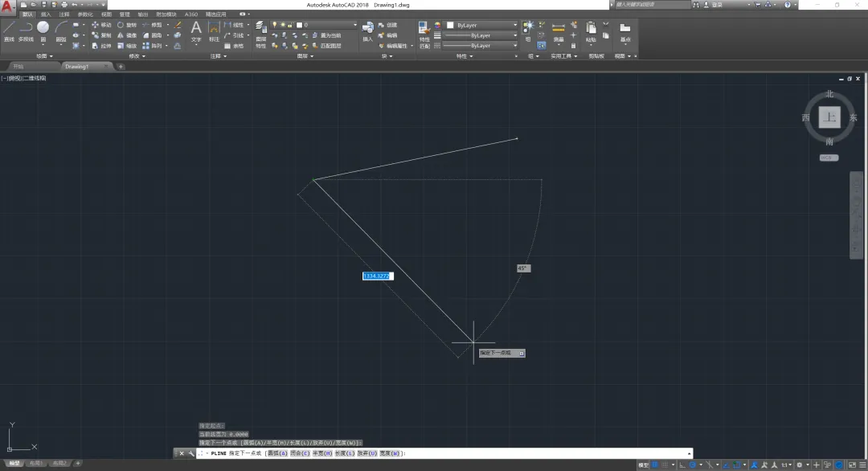Click the Table (表格) tool
The image size is (868, 471).
pyautogui.click(x=234, y=46)
